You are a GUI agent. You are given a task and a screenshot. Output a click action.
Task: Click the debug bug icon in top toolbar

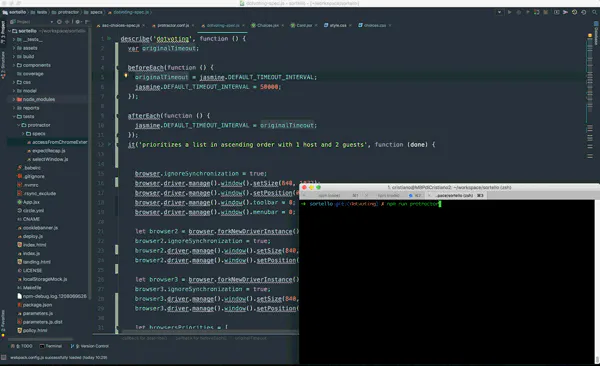[x=518, y=12]
